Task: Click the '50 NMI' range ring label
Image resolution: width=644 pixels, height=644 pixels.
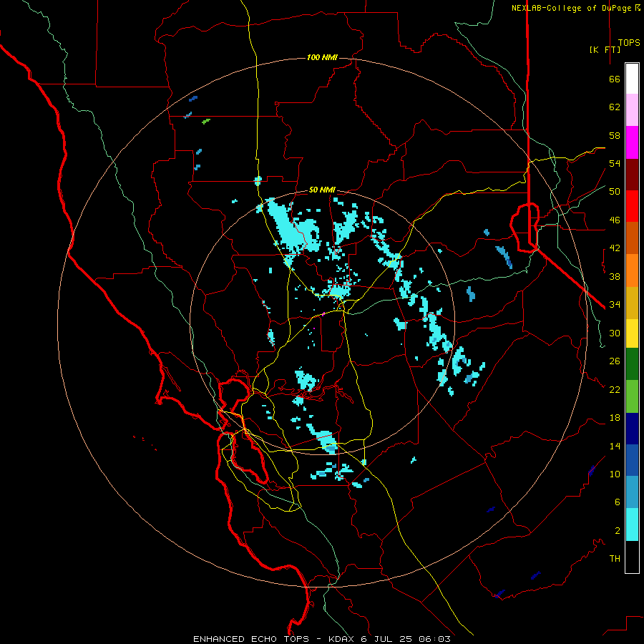Action: point(322,190)
